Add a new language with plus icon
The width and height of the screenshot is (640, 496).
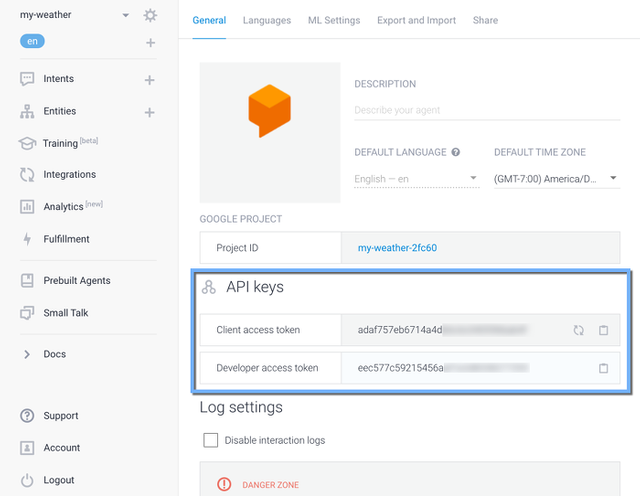(150, 43)
